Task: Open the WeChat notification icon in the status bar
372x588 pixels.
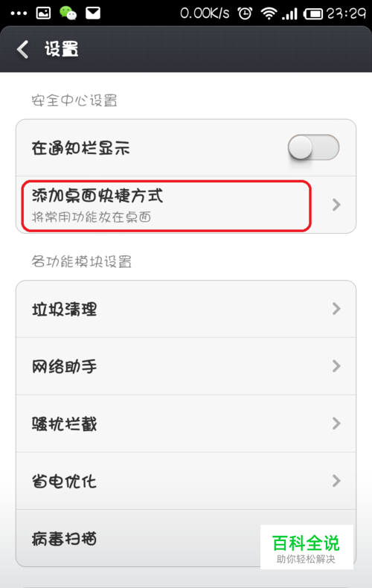Action: 68,13
